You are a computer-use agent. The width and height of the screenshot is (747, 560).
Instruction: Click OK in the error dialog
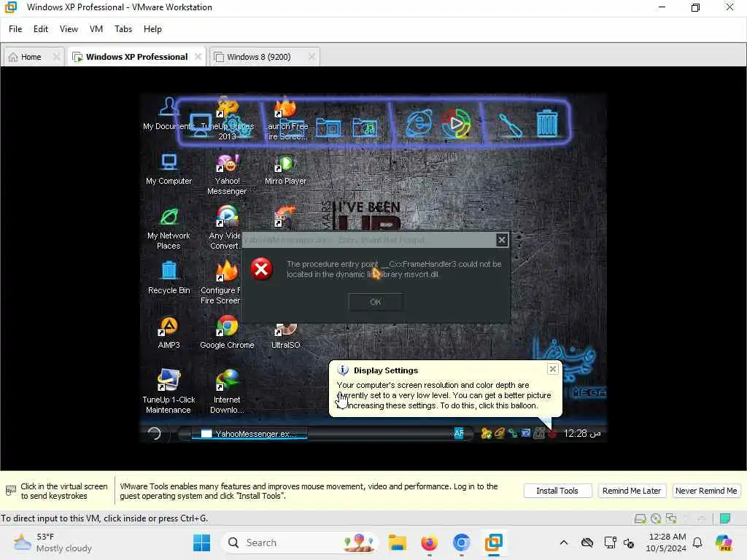[x=376, y=301]
